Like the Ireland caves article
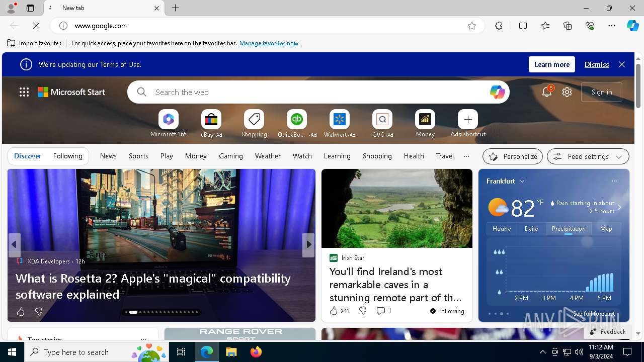The width and height of the screenshot is (644, 362). pos(334,311)
